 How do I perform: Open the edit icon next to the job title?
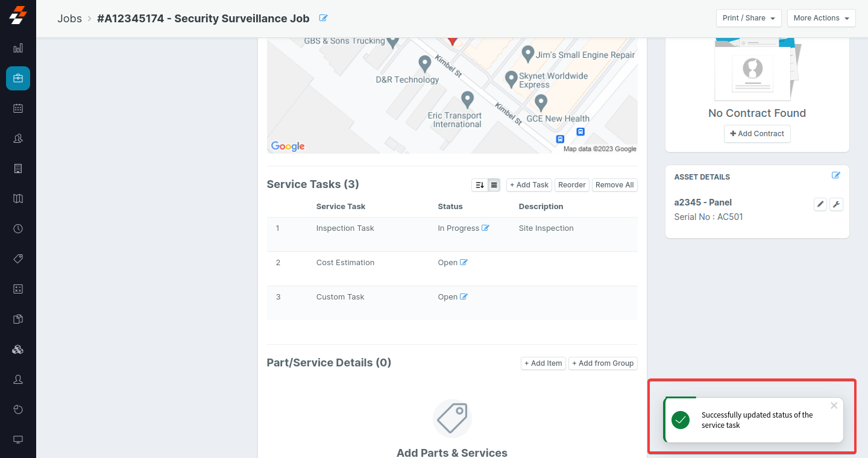click(x=323, y=18)
